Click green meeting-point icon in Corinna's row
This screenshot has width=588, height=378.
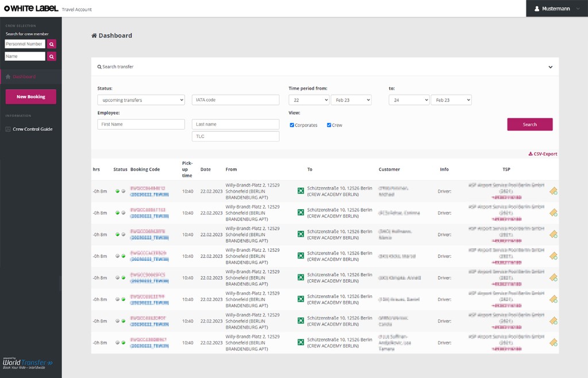pyautogui.click(x=301, y=213)
